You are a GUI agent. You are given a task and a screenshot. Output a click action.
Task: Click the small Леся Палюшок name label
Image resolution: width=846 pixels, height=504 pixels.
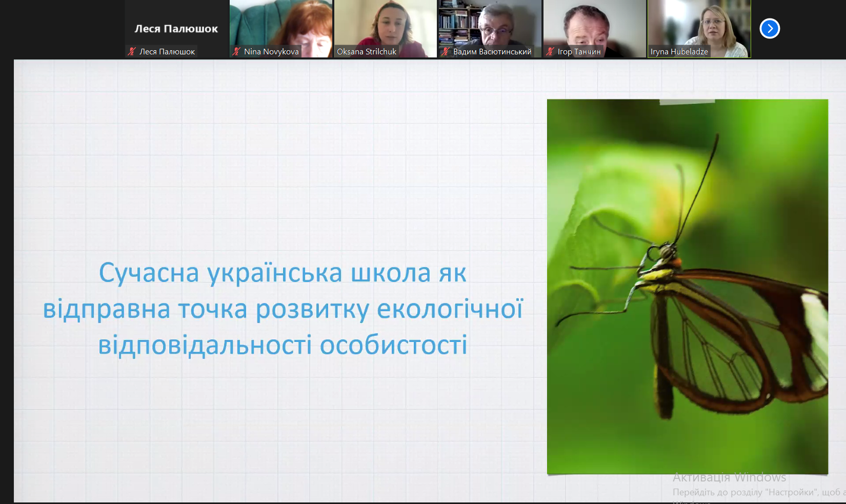coord(167,52)
